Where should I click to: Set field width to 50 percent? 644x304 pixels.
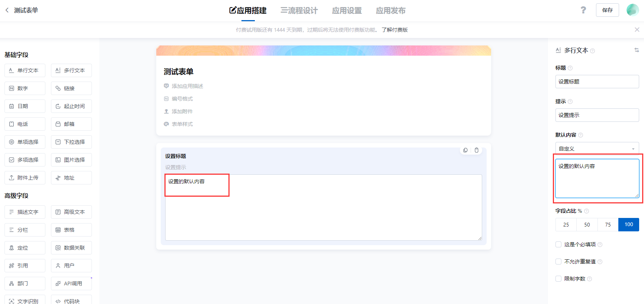pyautogui.click(x=587, y=225)
